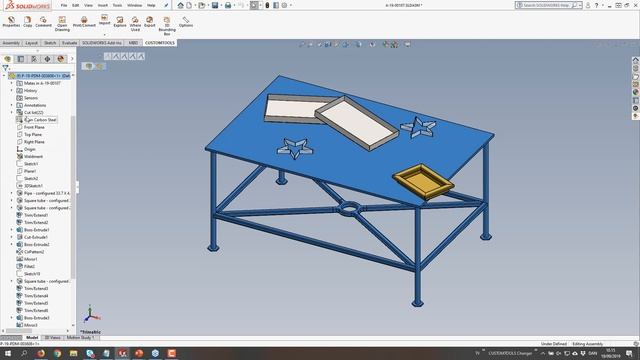Switch to the Layout ribbon tab
The width and height of the screenshot is (640, 360).
pos(31,43)
